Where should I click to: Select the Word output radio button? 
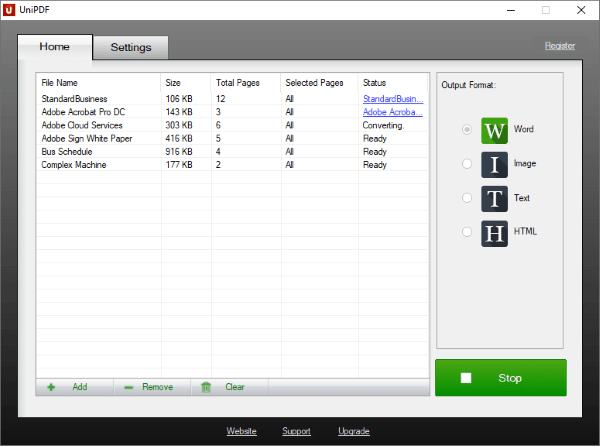(466, 130)
